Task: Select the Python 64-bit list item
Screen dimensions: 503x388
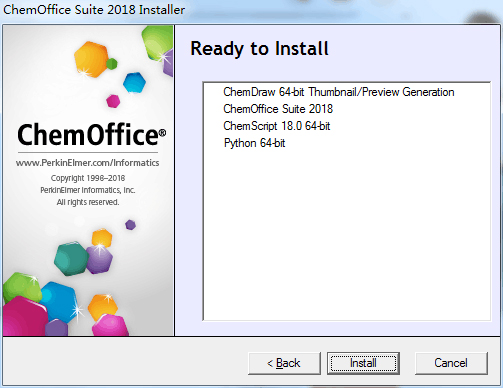Action: [254, 143]
